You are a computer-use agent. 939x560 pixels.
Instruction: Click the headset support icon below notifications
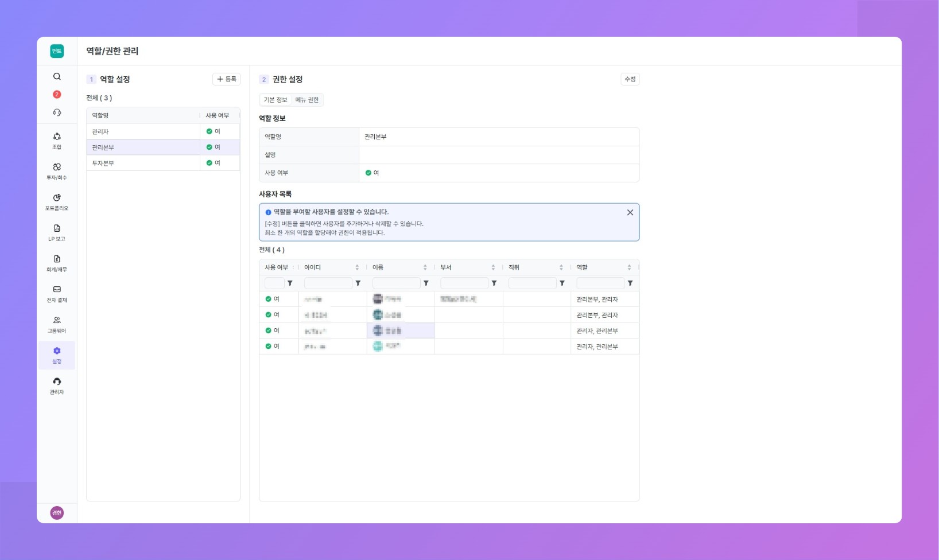point(57,112)
